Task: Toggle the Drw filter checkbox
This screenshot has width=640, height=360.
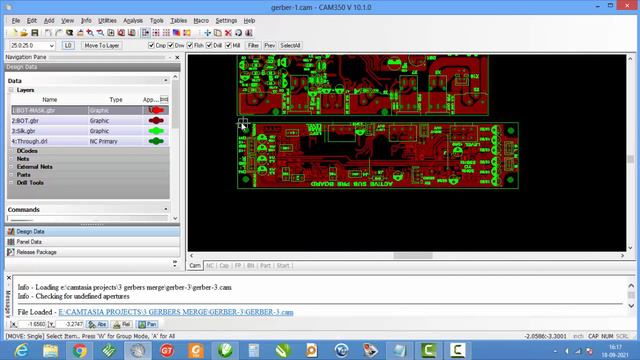Action: [171, 45]
